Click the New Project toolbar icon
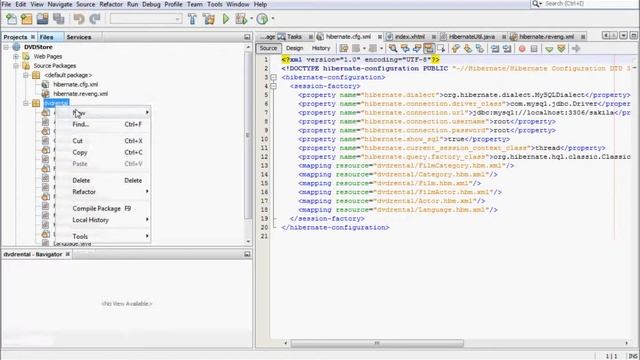This screenshot has height=360, width=640. pos(27,19)
